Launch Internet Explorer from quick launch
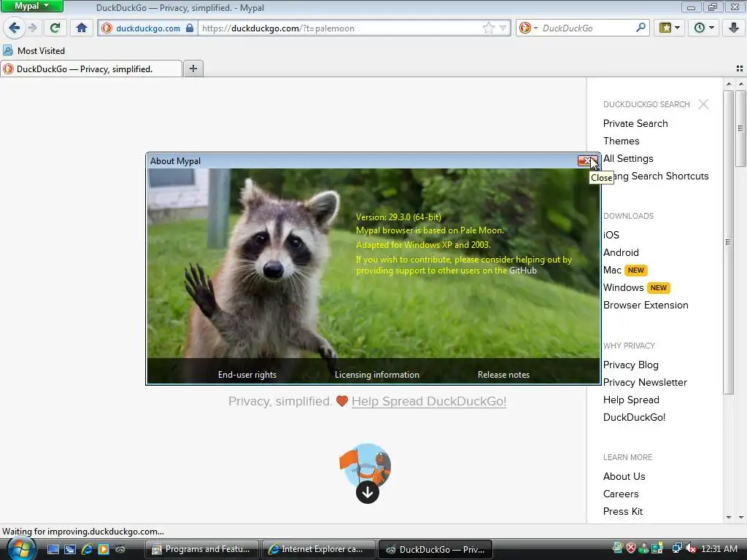The height and width of the screenshot is (560, 747). coord(87,549)
